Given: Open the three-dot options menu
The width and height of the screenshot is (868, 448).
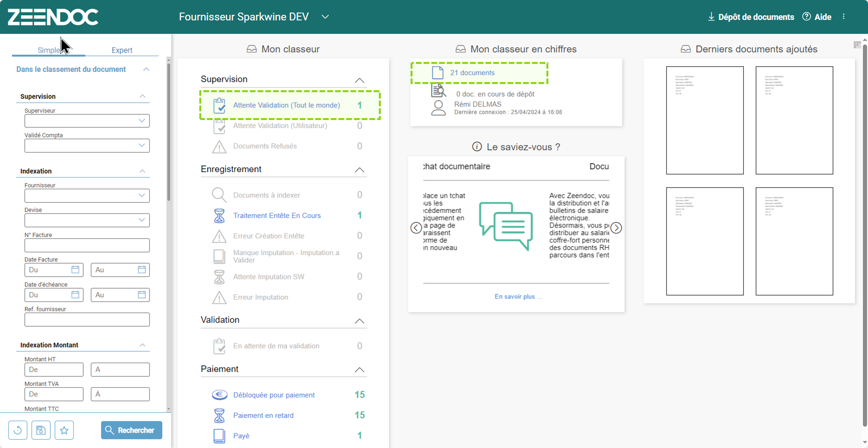Looking at the screenshot, I should coord(844,17).
